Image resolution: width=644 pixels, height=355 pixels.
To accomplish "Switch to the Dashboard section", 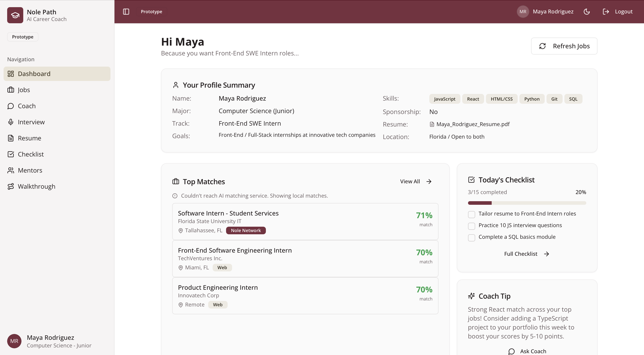I will point(34,74).
